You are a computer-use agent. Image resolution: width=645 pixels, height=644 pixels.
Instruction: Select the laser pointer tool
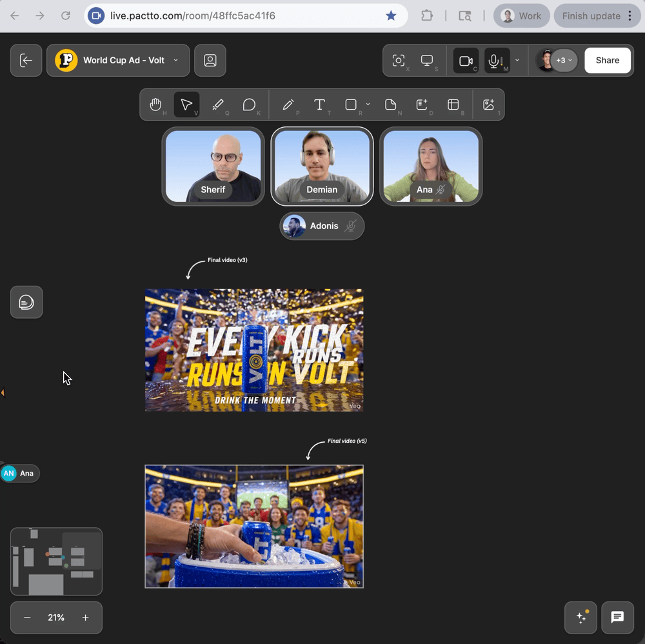click(218, 105)
